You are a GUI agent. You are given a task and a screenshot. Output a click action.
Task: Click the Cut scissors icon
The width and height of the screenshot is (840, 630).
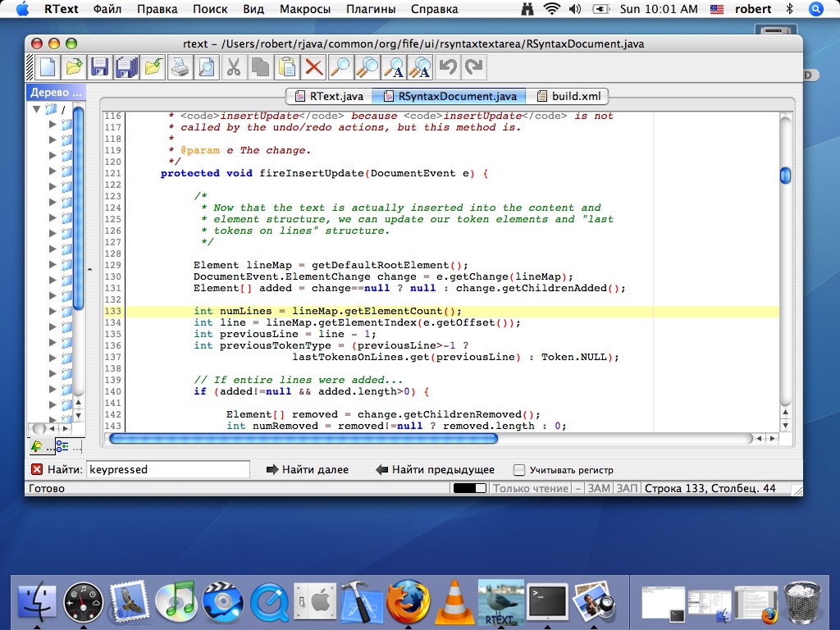click(x=233, y=66)
